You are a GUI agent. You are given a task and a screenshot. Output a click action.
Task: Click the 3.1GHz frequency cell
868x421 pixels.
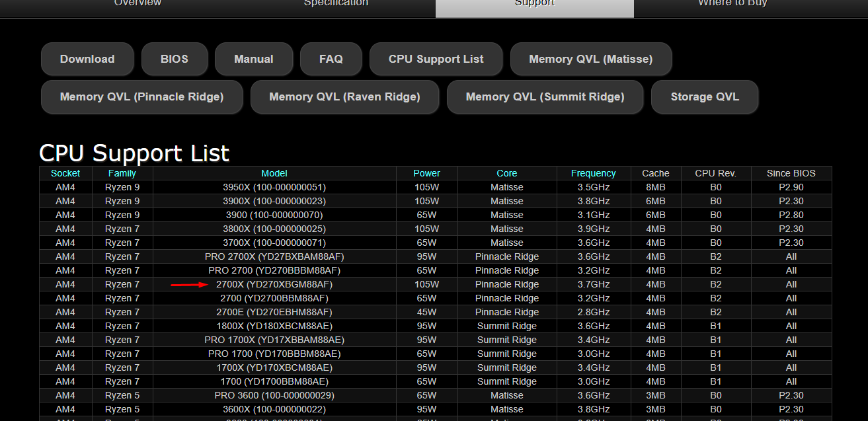point(594,215)
